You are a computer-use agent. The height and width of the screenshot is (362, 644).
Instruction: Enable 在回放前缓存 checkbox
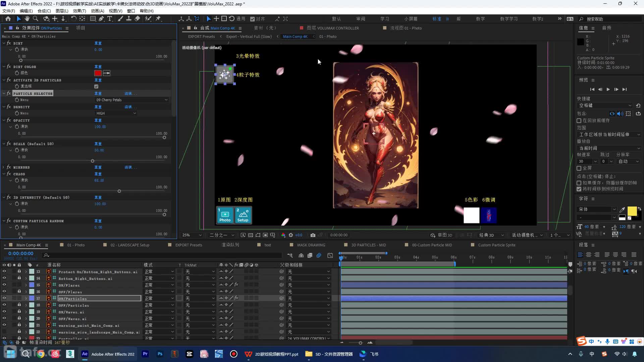tap(579, 121)
